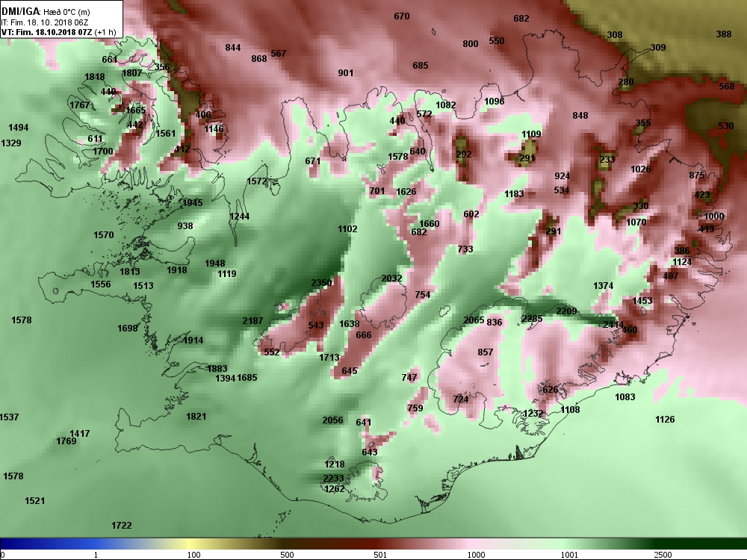Image resolution: width=747 pixels, height=560 pixels.
Task: Select the 2056 map value
Action: (332, 420)
